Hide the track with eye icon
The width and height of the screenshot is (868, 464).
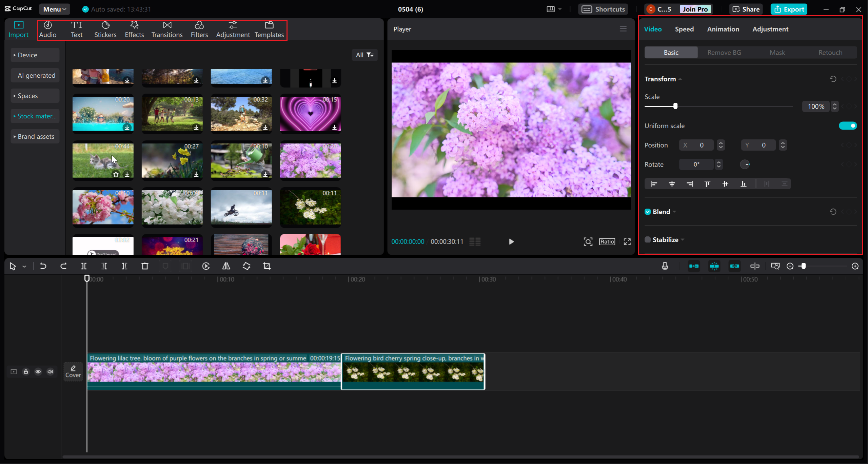pyautogui.click(x=38, y=372)
